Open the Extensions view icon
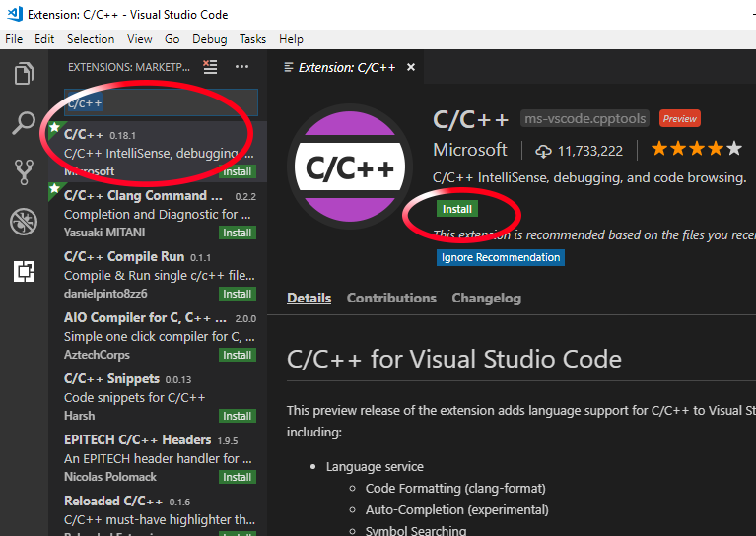This screenshot has height=536, width=756. 24,271
